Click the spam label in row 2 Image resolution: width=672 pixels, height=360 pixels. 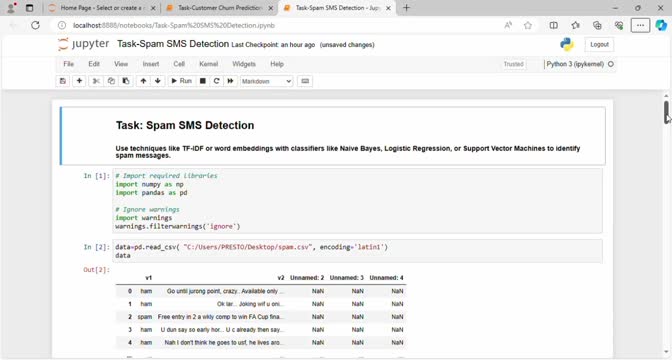(145, 317)
